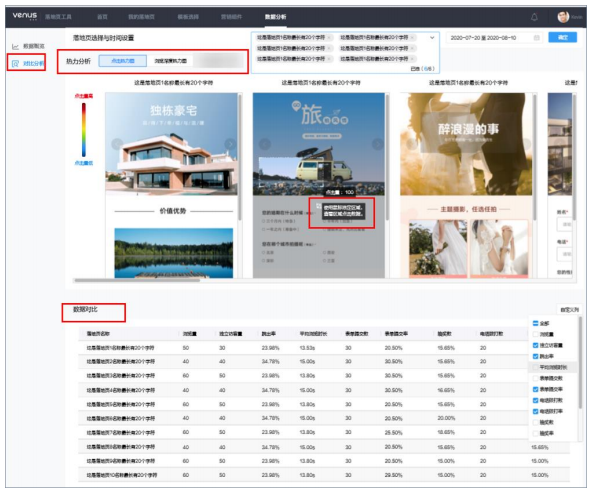Click the blue 确定 button
592x495 pixels.
(x=563, y=37)
